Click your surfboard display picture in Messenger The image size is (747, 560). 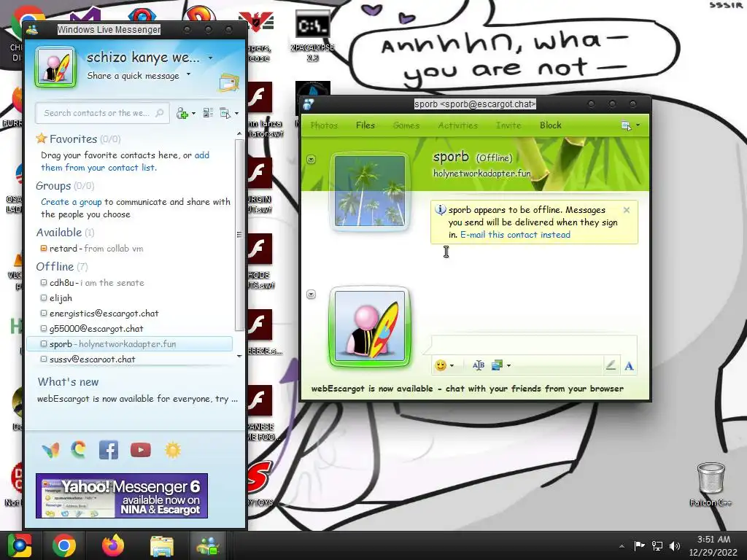(55, 66)
